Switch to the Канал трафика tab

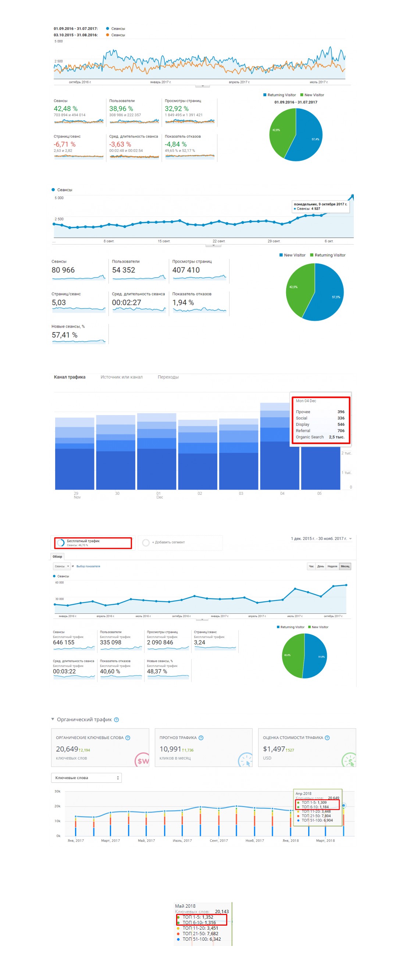[x=70, y=377]
